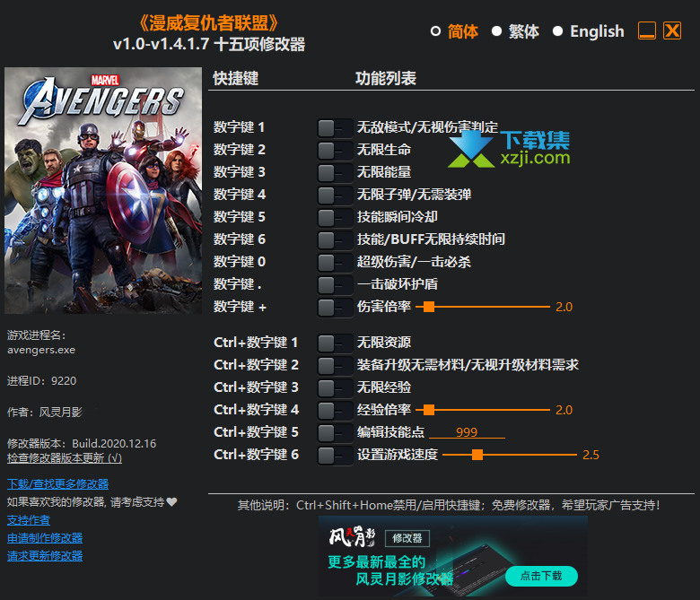Click the 经验倍率 slider handle
Viewport: 700px width, 600px height.
[x=429, y=410]
